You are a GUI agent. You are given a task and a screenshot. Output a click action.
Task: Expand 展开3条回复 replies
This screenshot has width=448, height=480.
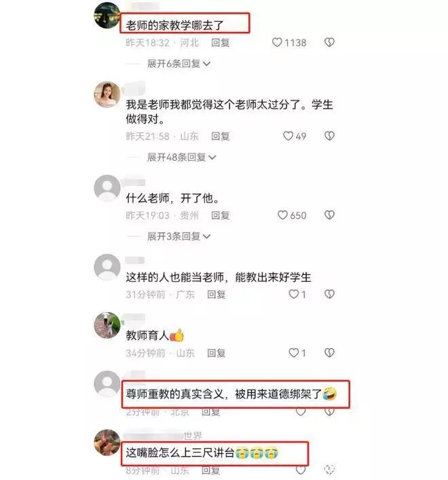point(179,236)
